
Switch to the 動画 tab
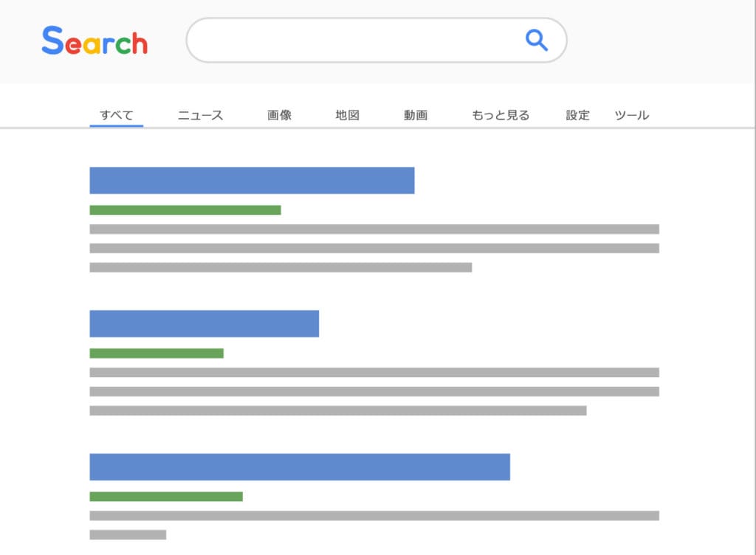[x=416, y=115]
